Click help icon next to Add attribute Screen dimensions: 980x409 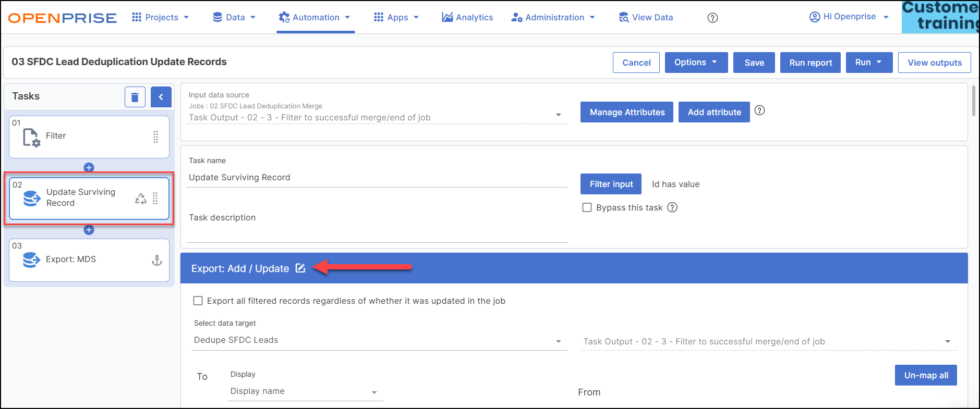click(x=760, y=110)
